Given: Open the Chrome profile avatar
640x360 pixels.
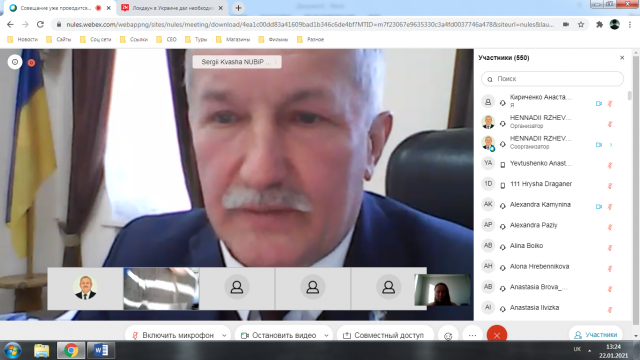Looking at the screenshot, I should point(615,24).
